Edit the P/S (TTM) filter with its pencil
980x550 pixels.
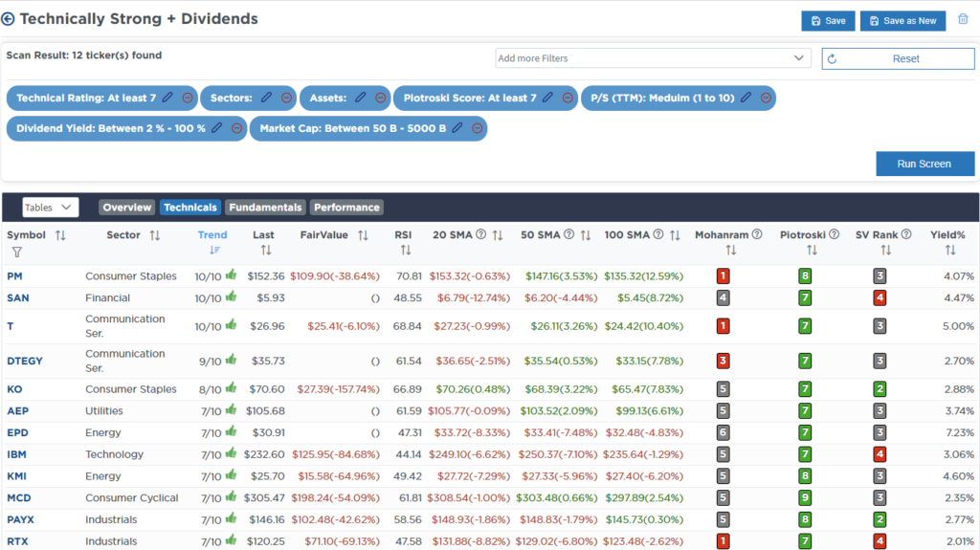click(x=746, y=98)
